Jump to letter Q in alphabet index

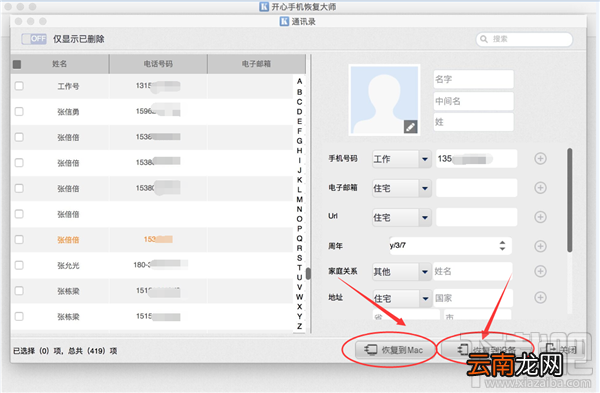(299, 238)
